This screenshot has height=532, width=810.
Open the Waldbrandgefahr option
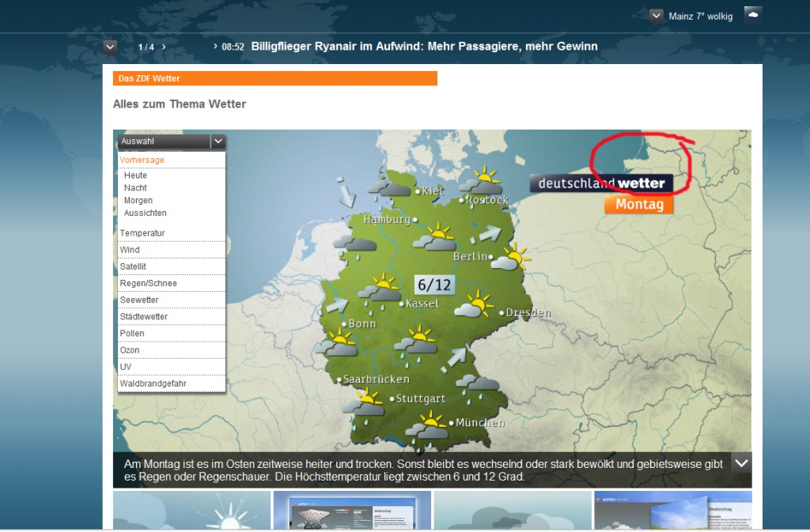pyautogui.click(x=172, y=383)
